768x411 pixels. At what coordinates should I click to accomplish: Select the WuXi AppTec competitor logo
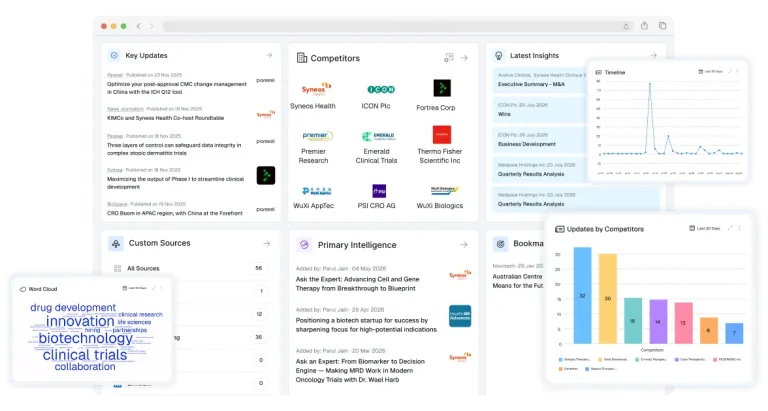pyautogui.click(x=316, y=191)
